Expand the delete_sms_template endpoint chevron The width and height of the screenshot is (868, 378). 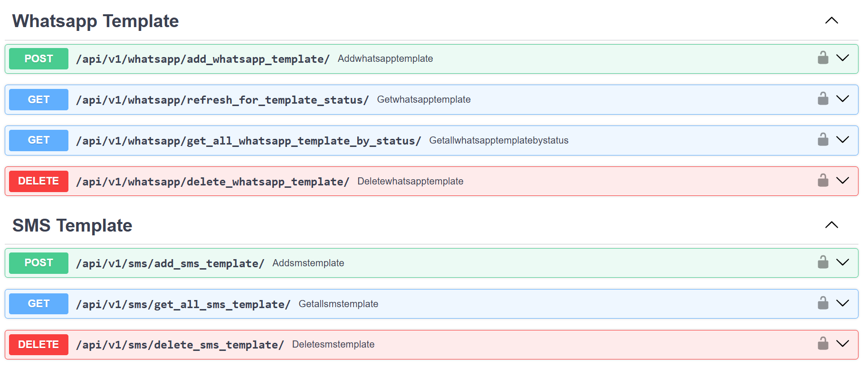point(842,344)
